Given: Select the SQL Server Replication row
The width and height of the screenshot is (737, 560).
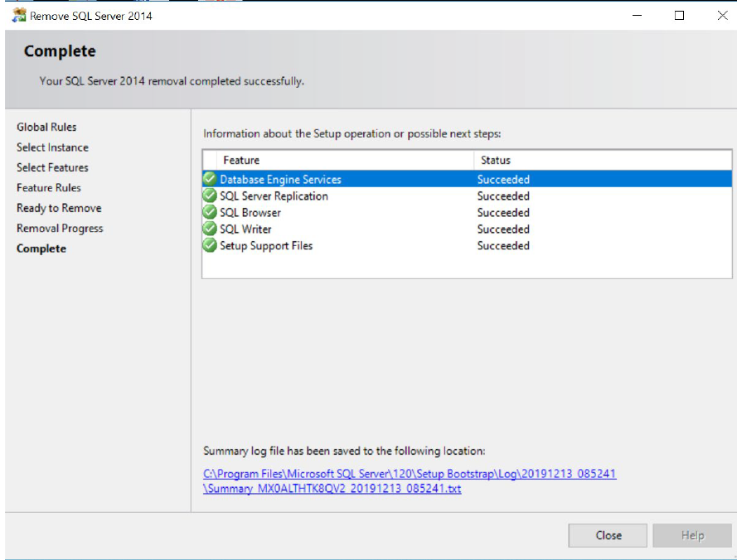Looking at the screenshot, I should [468, 196].
